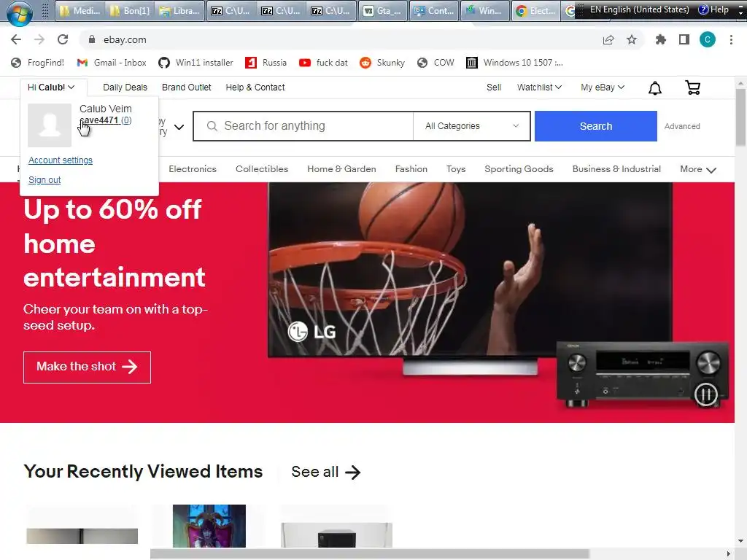Expand the Shop by category chevron
Image resolution: width=747 pixels, height=560 pixels.
coord(179,127)
